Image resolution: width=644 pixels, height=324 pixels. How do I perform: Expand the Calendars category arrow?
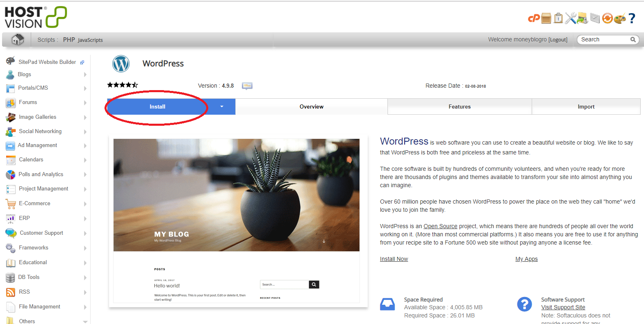pyautogui.click(x=85, y=160)
